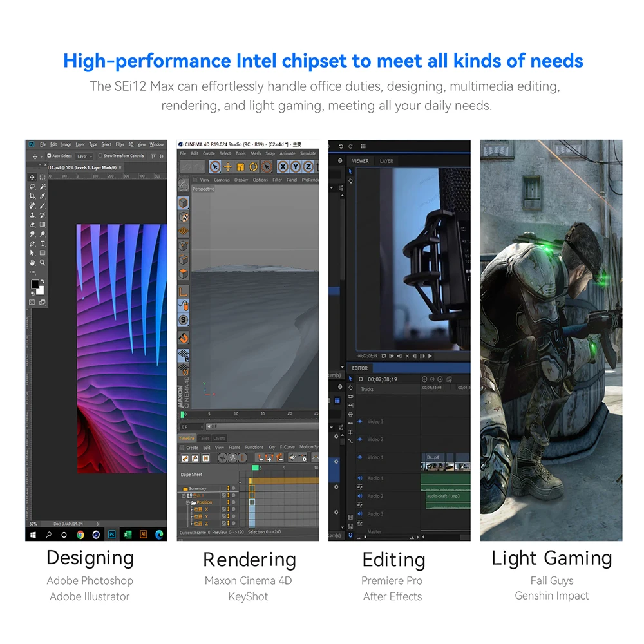Click the Cinema 4D Rotate tool icon
The image size is (644, 644).
click(253, 167)
